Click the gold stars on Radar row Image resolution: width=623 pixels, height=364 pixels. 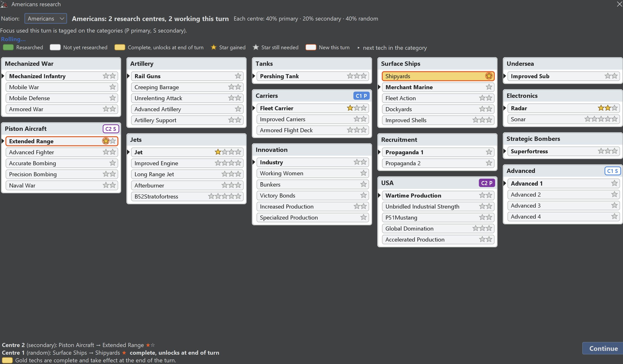[x=604, y=108]
